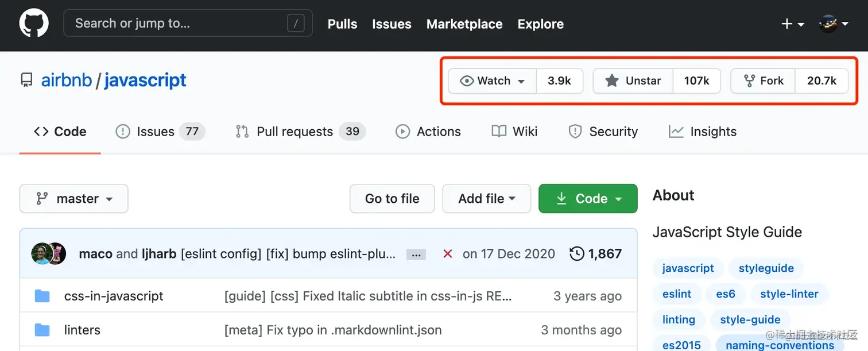868x351 pixels.
Task: Click the commit history clock icon
Action: (x=576, y=253)
